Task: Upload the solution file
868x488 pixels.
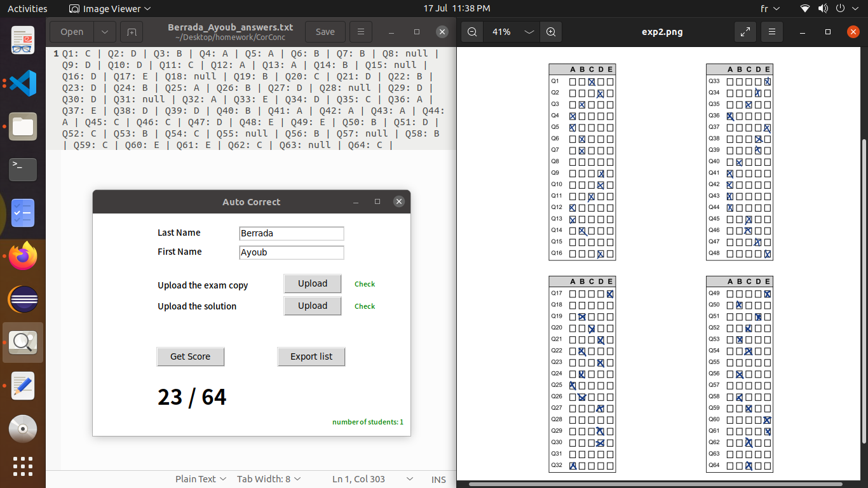Action: point(313,306)
